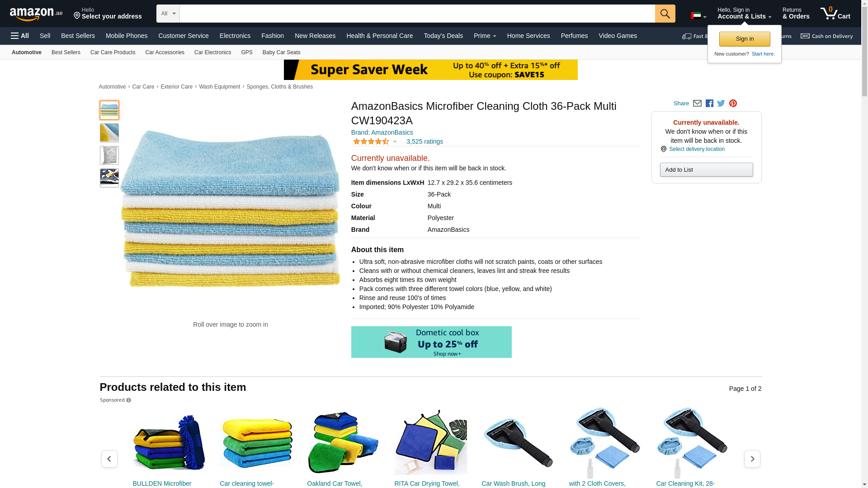Select Car Care Products subnav tab
This screenshot has width=868, height=488.
click(113, 52)
